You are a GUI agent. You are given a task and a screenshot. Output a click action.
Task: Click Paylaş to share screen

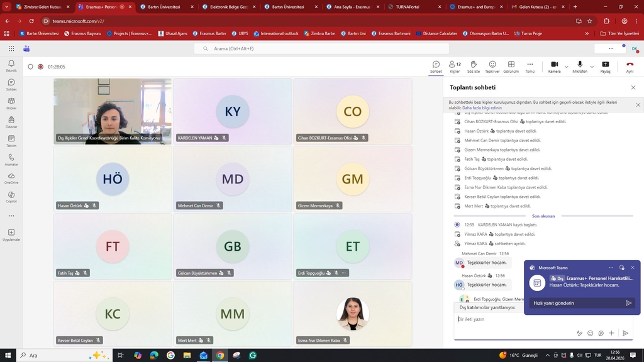[x=605, y=66]
